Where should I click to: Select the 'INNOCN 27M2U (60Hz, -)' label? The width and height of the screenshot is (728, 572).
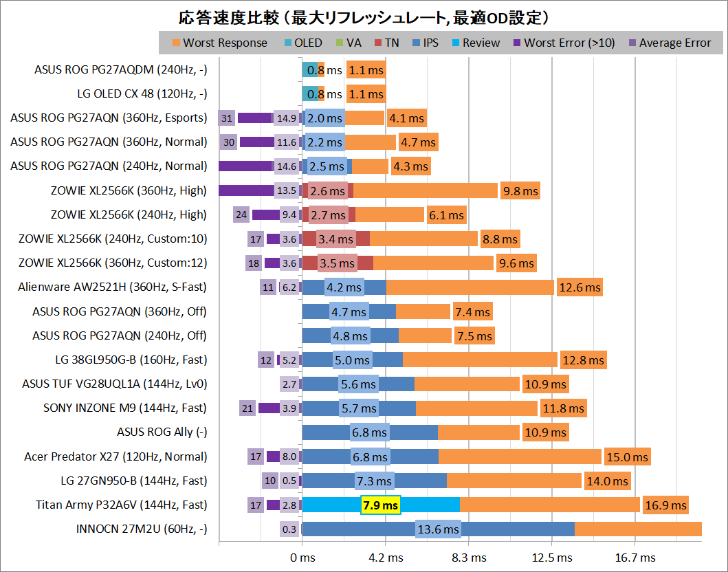click(142, 529)
